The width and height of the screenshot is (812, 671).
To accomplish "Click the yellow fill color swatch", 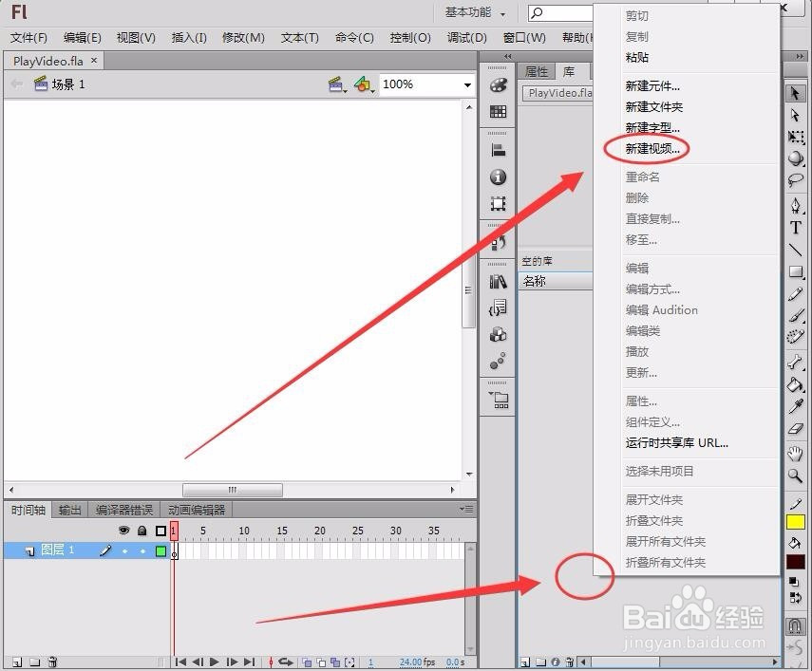I will 796,522.
